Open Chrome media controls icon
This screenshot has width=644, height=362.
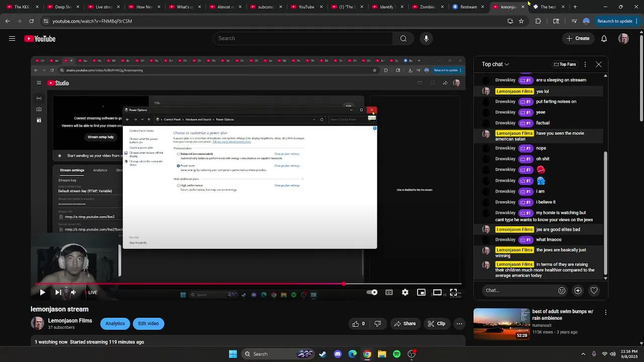coord(574,21)
